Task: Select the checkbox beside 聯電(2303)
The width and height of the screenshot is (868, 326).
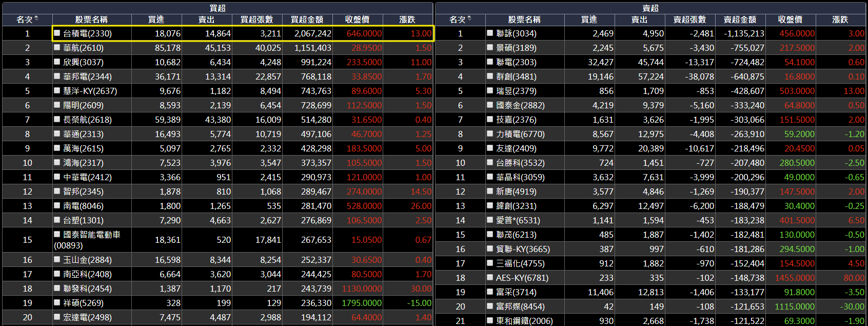Action: (x=490, y=62)
